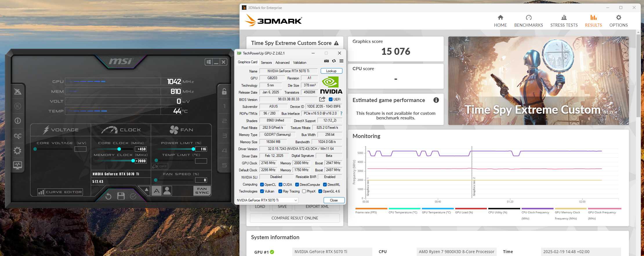
Task: Open the GPU-Z hamburger menu icon
Action: [x=342, y=61]
